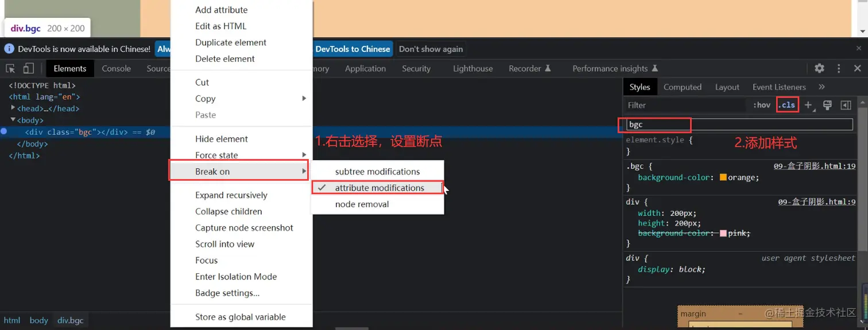Click the display: block declaration

(671, 269)
